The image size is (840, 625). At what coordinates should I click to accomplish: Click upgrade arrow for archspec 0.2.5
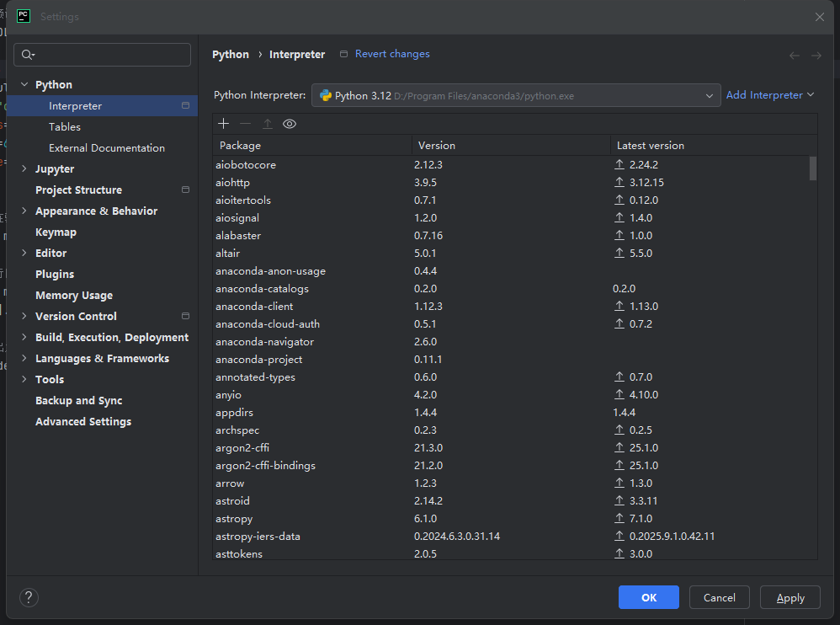[x=619, y=430]
